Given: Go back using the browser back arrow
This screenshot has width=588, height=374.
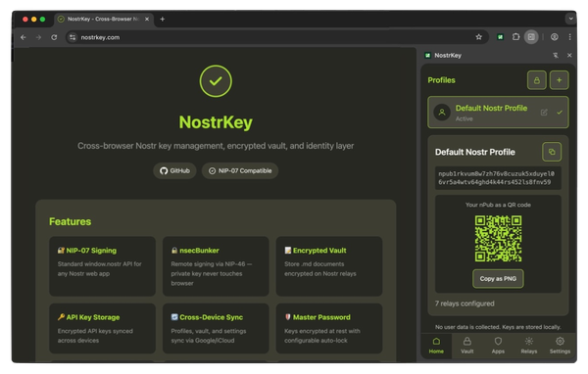Looking at the screenshot, I should tap(24, 37).
